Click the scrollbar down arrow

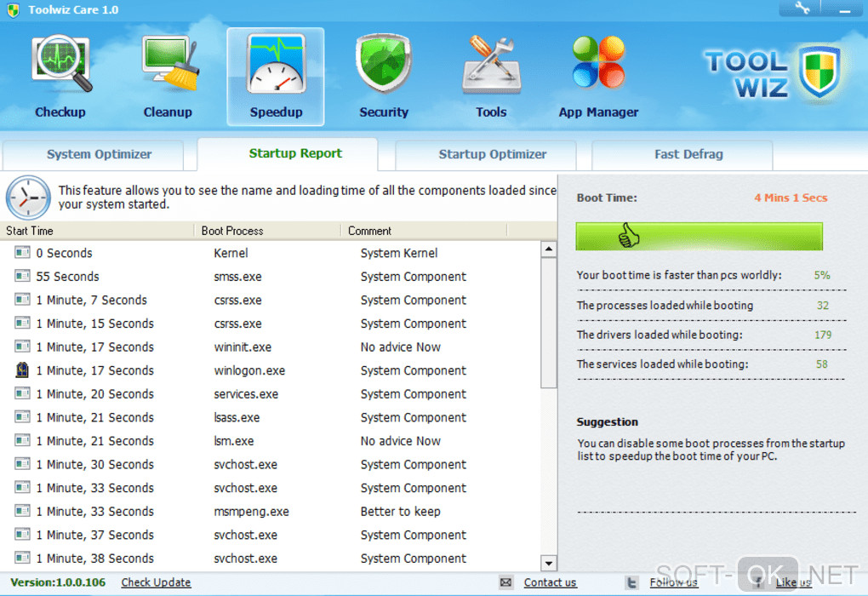[x=549, y=564]
